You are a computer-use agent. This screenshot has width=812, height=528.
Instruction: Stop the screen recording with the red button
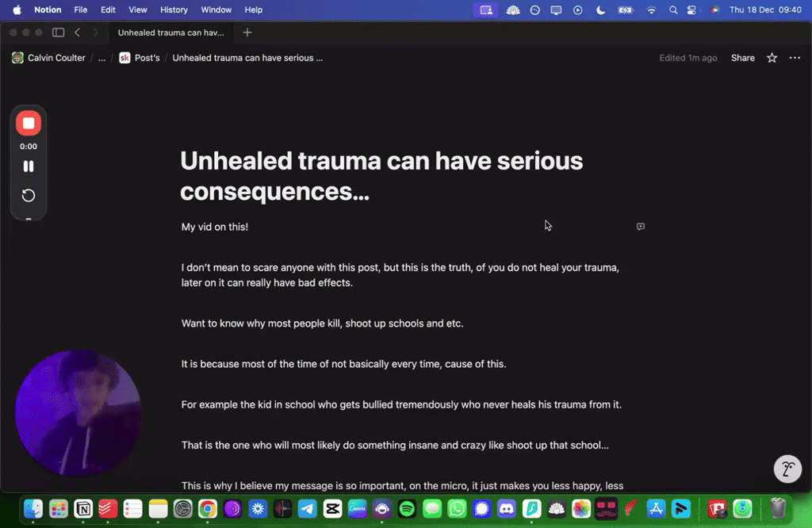pyautogui.click(x=29, y=123)
